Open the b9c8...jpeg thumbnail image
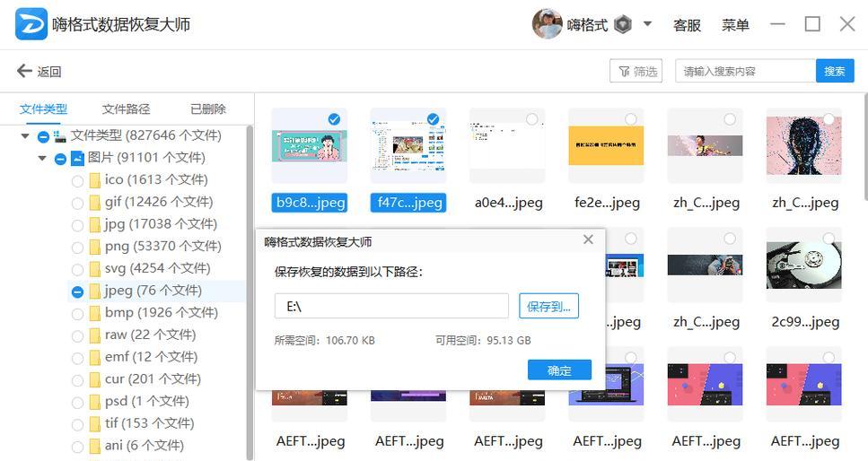The image size is (868, 461). point(310,146)
